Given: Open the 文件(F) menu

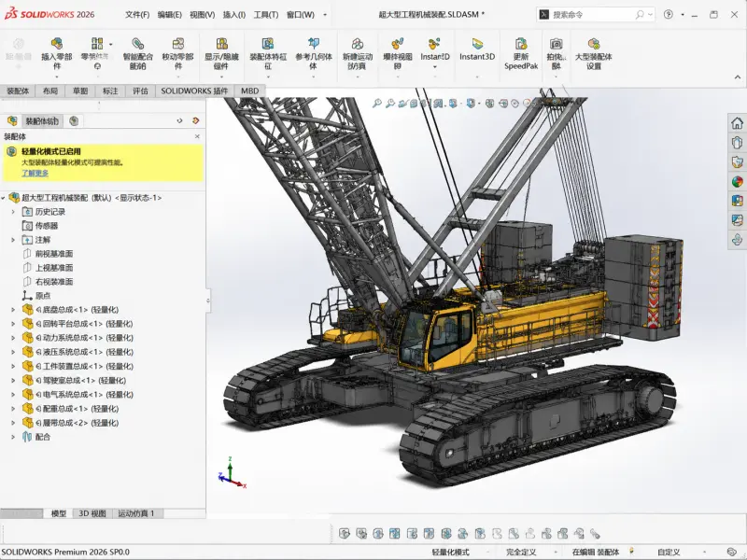Looking at the screenshot, I should [137, 15].
